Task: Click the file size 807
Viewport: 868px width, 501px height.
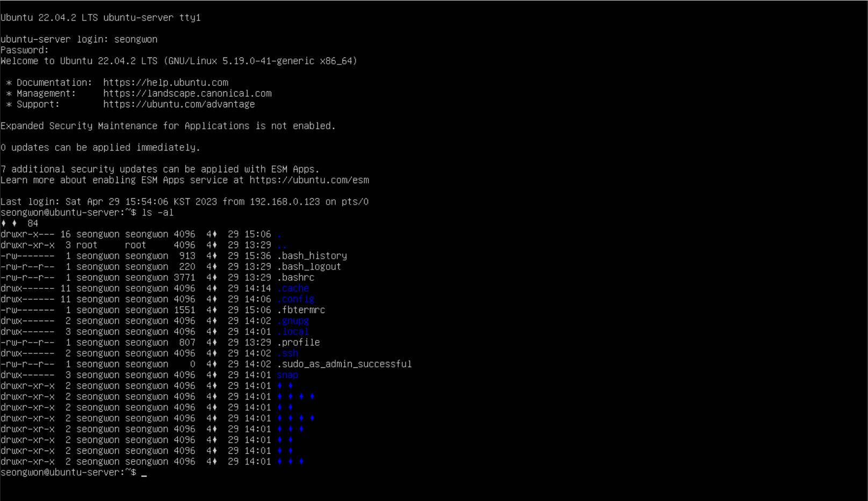Action: coord(187,342)
